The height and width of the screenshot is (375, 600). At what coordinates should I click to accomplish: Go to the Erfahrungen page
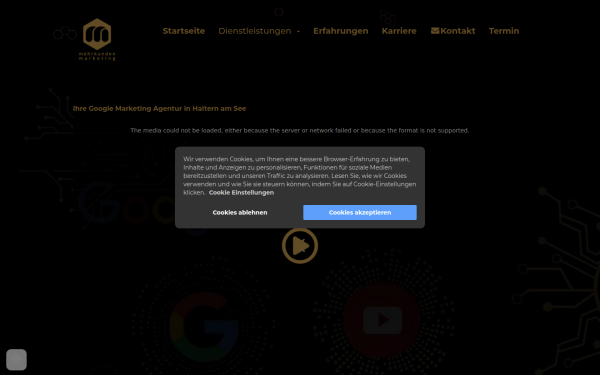click(341, 31)
